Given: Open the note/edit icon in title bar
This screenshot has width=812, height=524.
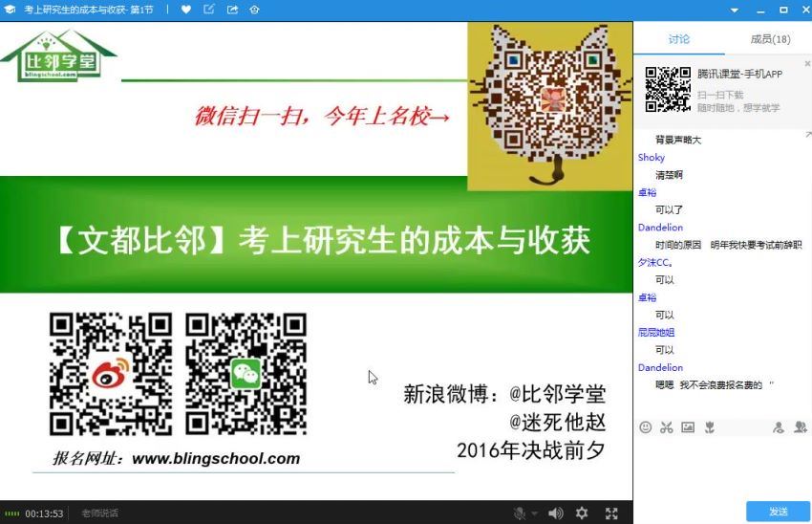Looking at the screenshot, I should tap(209, 10).
